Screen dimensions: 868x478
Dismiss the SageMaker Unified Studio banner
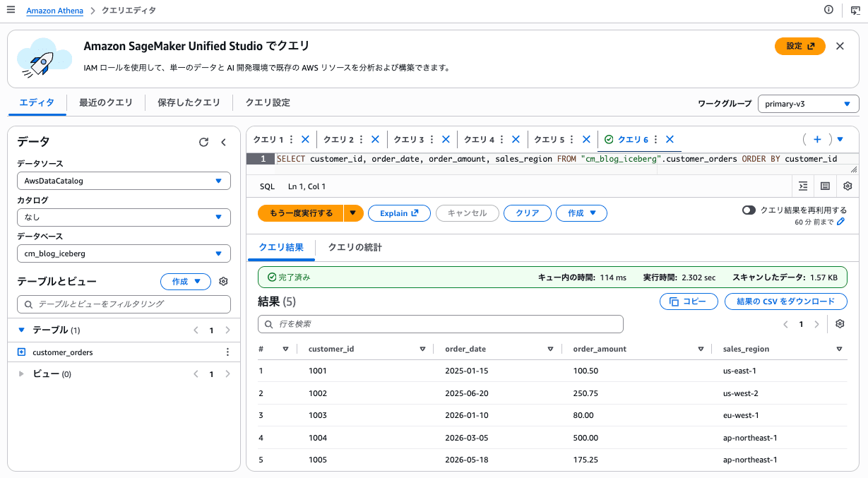tap(840, 46)
